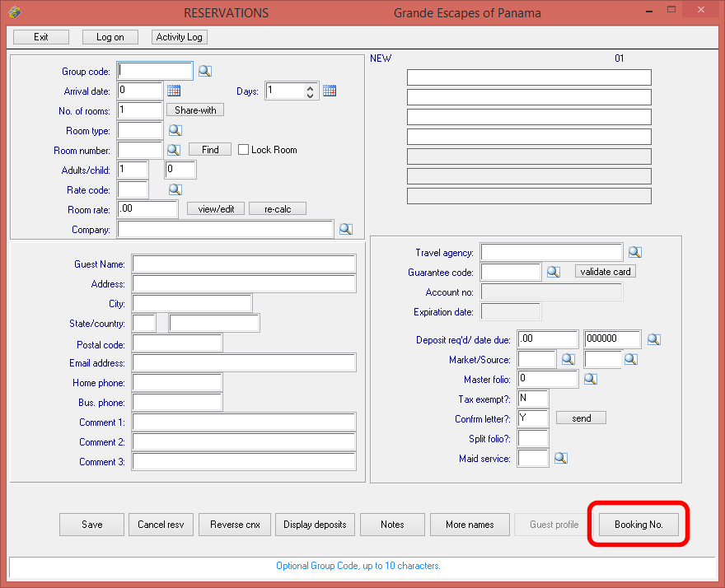Click the re-calc button
725x588 pixels.
coord(278,209)
